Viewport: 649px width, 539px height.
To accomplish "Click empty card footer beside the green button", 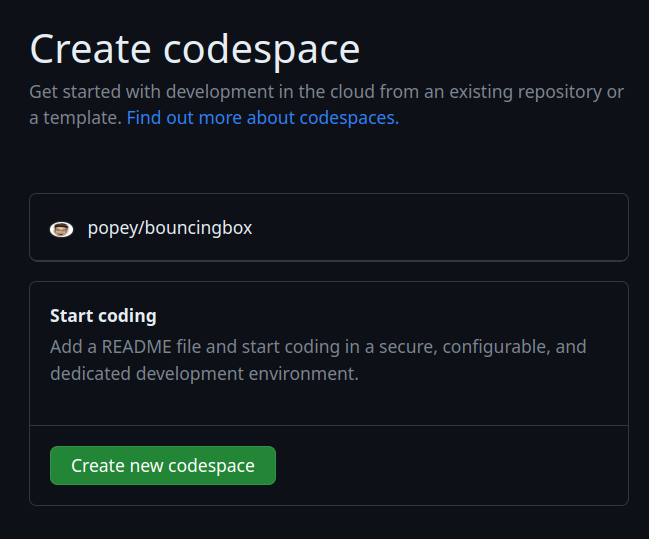I will (x=451, y=465).
